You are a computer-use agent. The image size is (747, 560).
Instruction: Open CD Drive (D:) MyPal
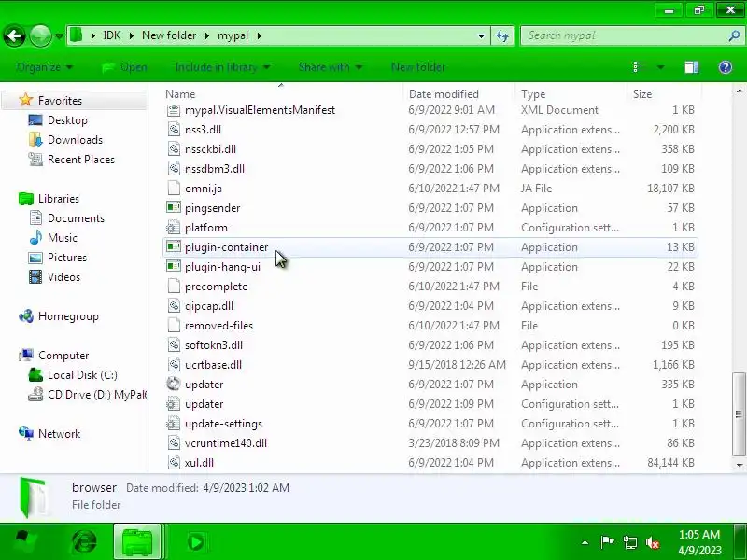[97, 394]
